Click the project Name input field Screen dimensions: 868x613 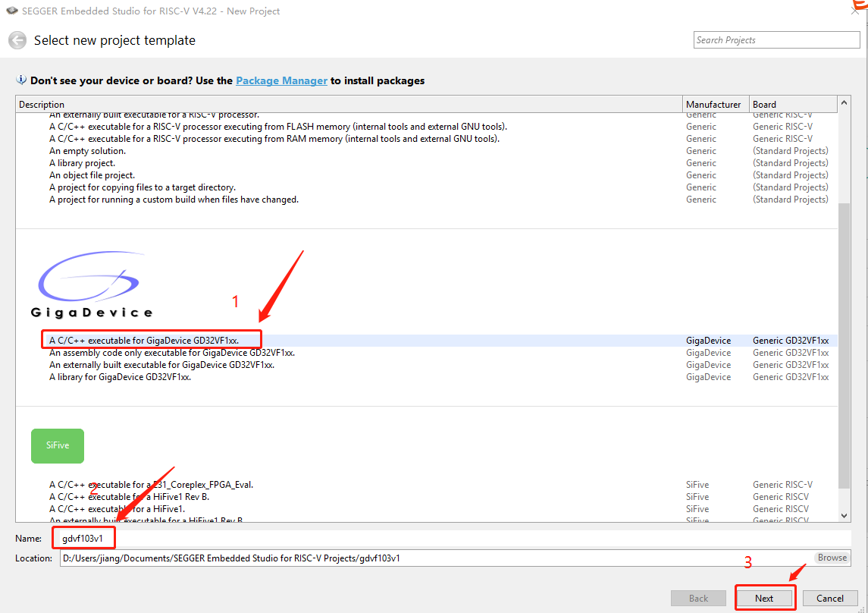tap(455, 538)
